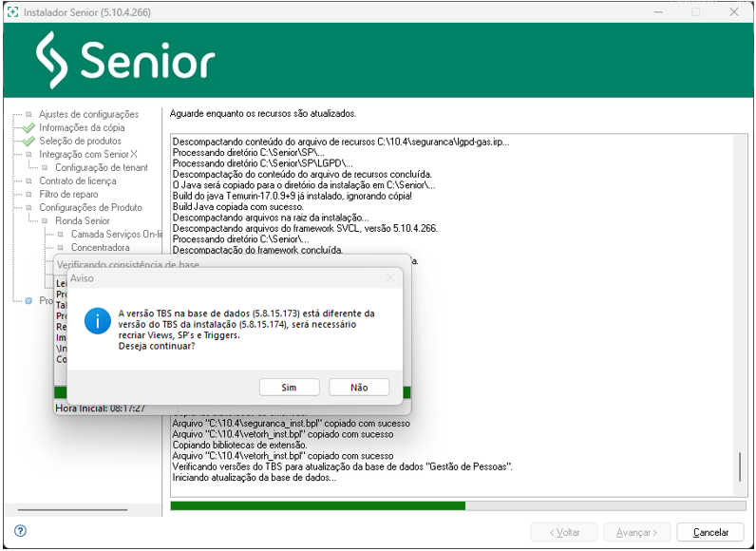Decline with the Não button

pos(359,387)
